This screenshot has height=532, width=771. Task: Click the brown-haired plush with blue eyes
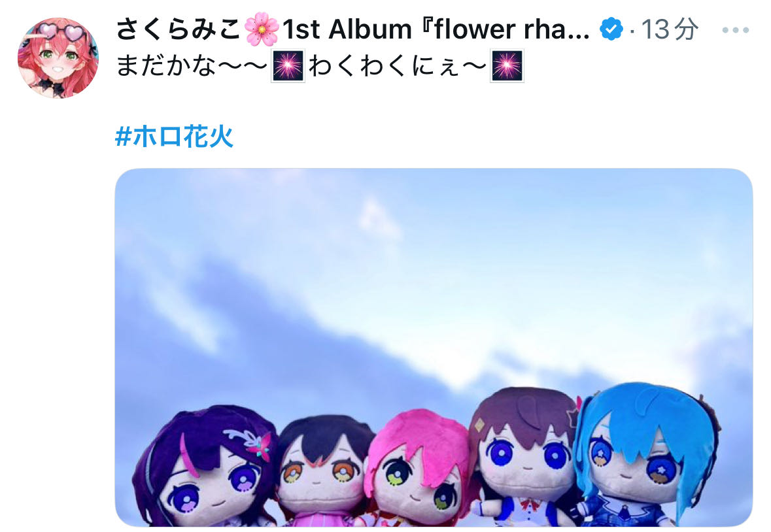coord(524,454)
